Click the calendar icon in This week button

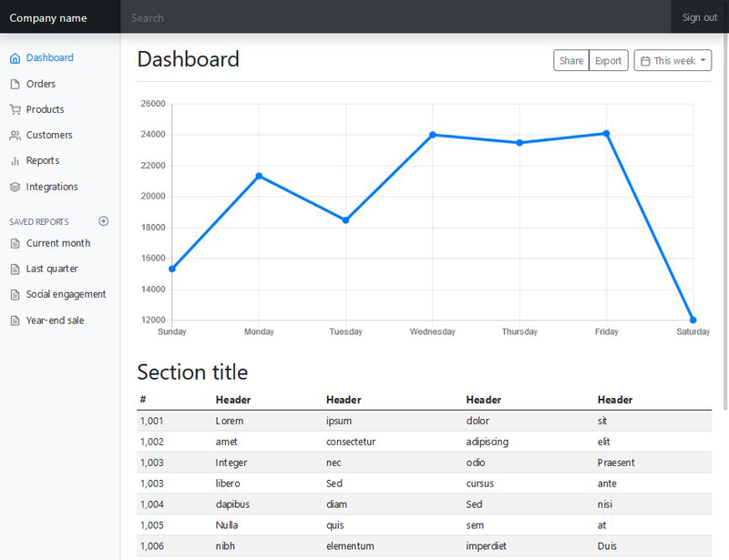[645, 61]
